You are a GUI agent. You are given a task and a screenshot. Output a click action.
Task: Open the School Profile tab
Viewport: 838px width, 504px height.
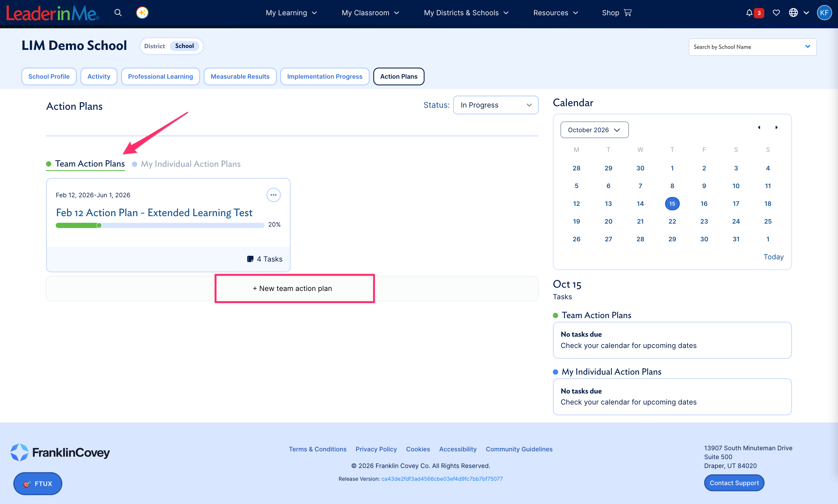pos(49,76)
